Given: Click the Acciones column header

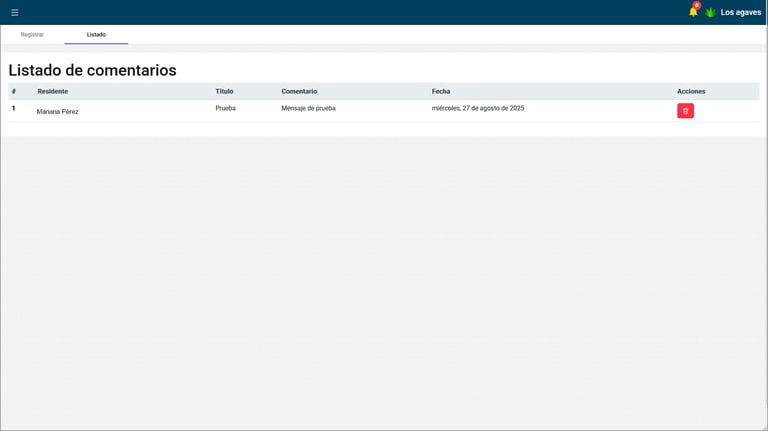Looking at the screenshot, I should pyautogui.click(x=691, y=92).
